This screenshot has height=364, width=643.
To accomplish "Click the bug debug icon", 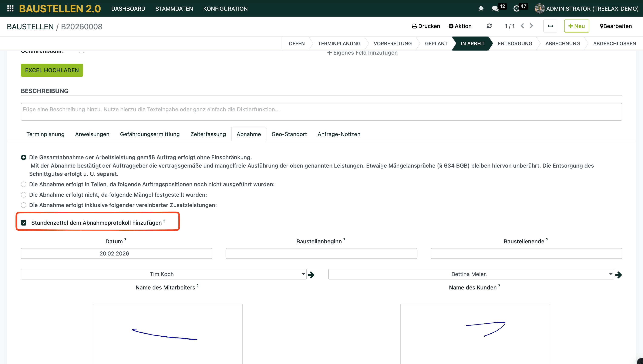I will point(481,8).
